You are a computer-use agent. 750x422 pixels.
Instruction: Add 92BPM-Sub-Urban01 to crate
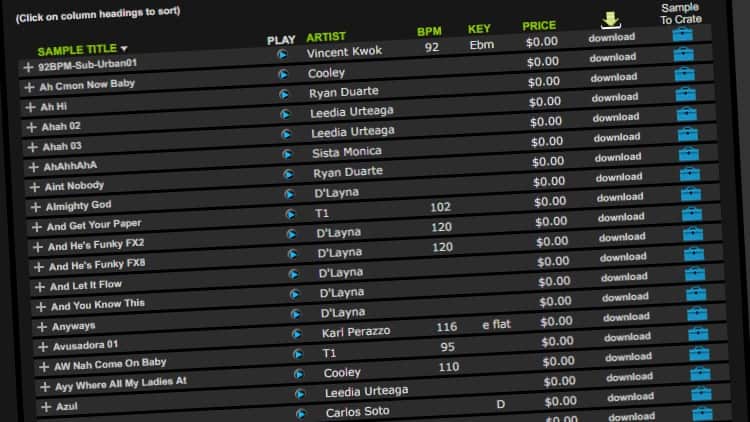point(683,34)
